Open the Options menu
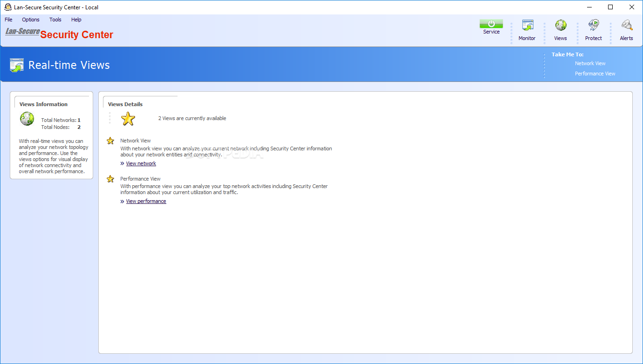The image size is (643, 364). click(x=31, y=20)
